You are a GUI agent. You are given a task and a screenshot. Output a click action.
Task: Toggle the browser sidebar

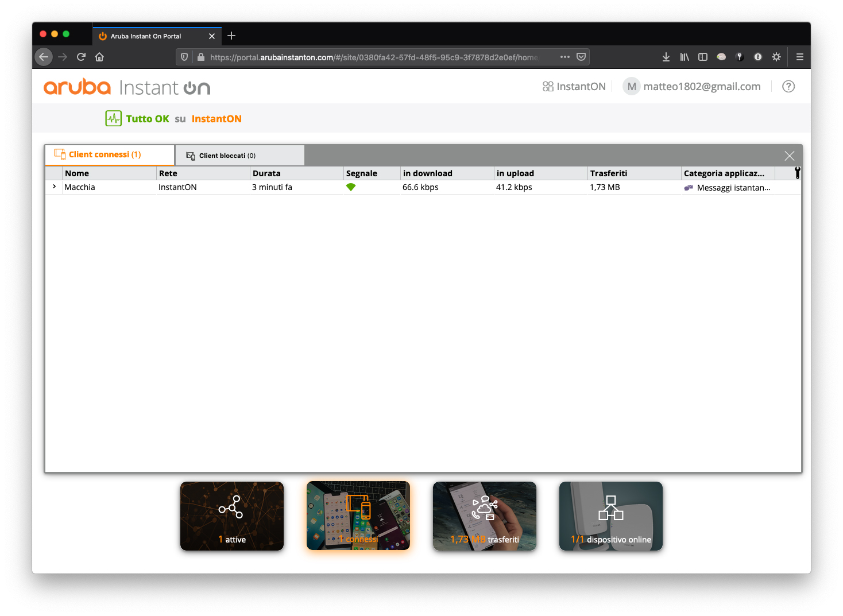pos(703,57)
